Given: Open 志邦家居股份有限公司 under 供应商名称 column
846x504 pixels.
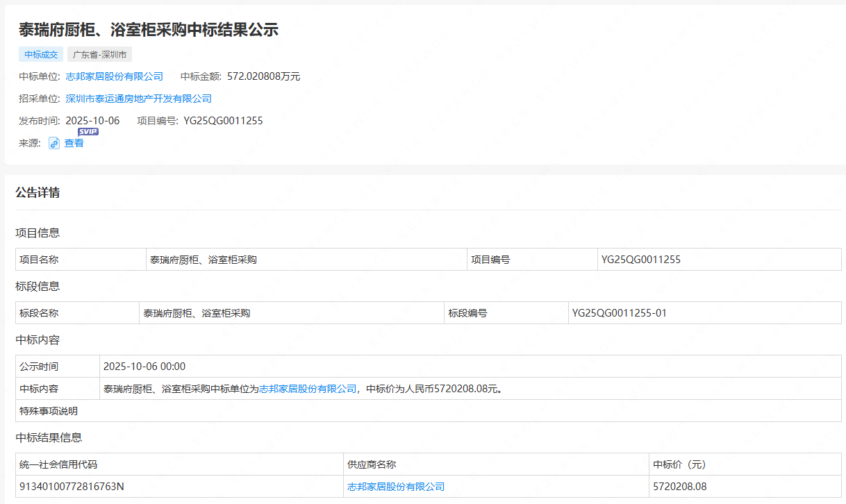Looking at the screenshot, I should 396,487.
